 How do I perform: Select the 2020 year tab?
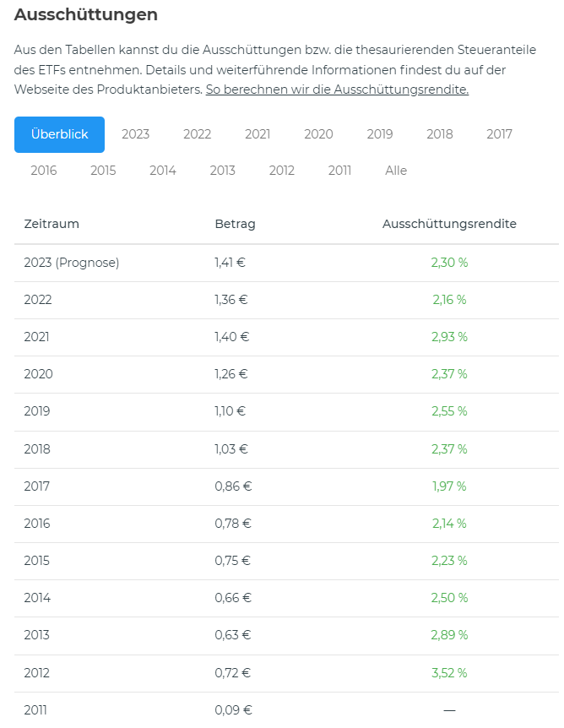(318, 134)
